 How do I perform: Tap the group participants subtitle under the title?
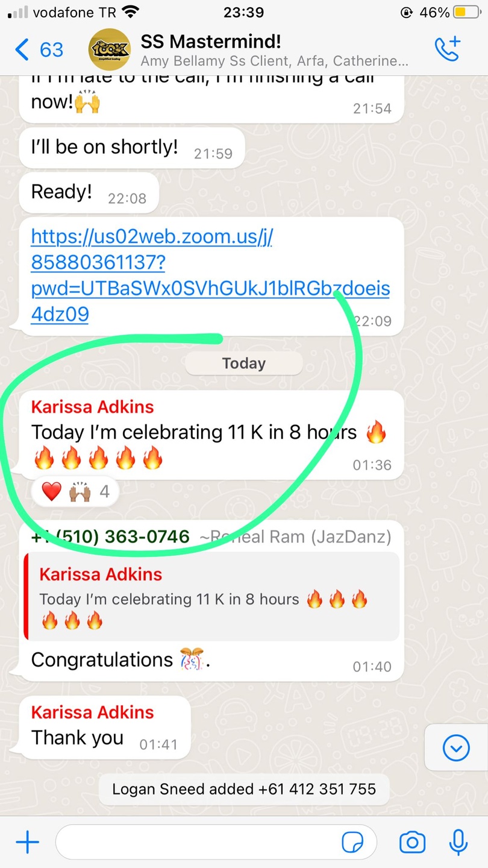point(274,61)
